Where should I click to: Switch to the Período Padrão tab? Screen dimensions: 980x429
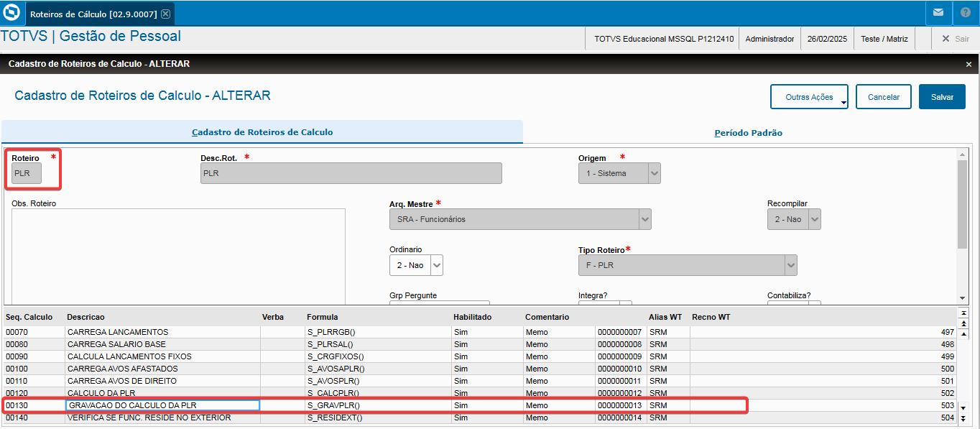click(748, 133)
